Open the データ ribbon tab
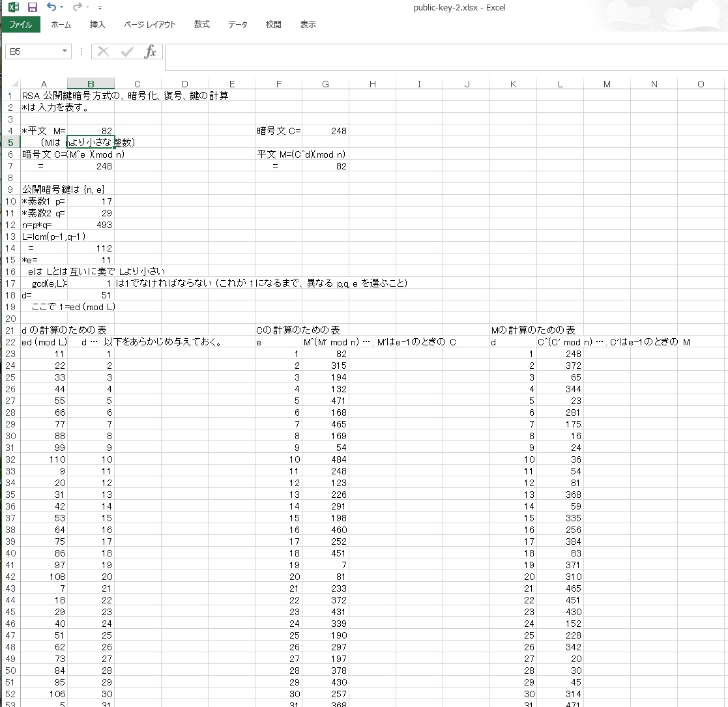 (x=238, y=25)
